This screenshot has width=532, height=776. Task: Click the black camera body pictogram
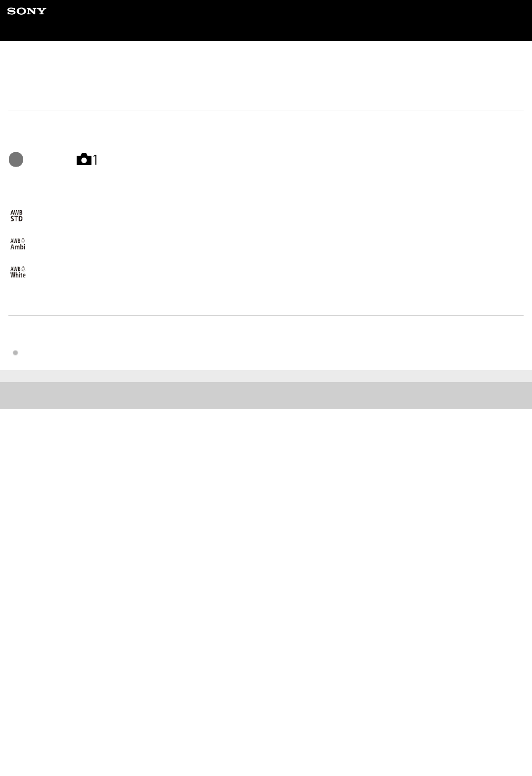pos(84,159)
